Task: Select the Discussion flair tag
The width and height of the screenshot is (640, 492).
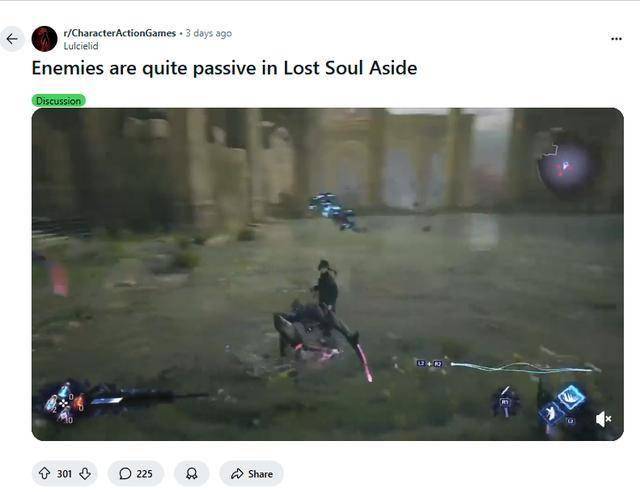Action: [58, 100]
